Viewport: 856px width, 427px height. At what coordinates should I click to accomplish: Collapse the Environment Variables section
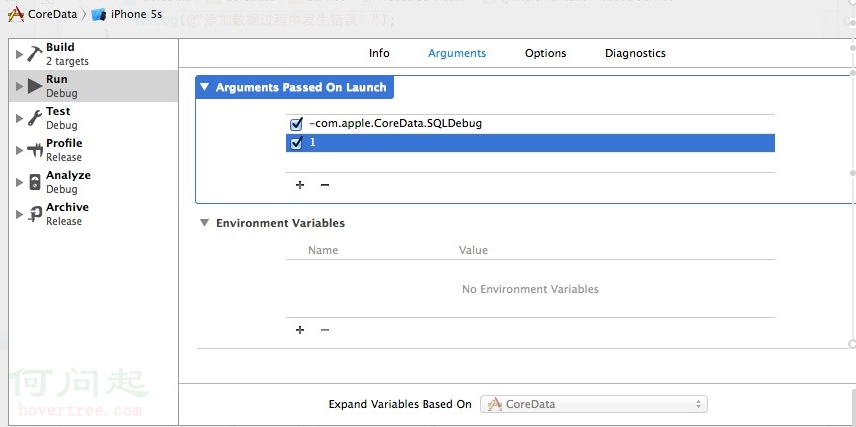(x=204, y=223)
